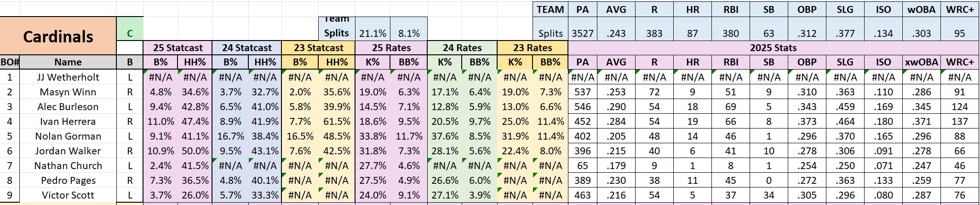
Task: Select Jordan Walker's 25 HH% value 50.0%
Action: (195, 151)
